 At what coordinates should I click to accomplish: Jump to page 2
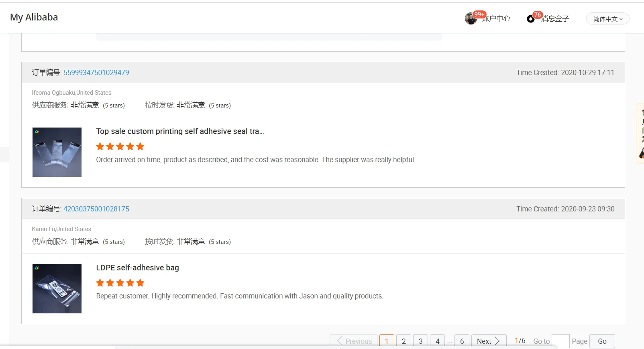[404, 341]
